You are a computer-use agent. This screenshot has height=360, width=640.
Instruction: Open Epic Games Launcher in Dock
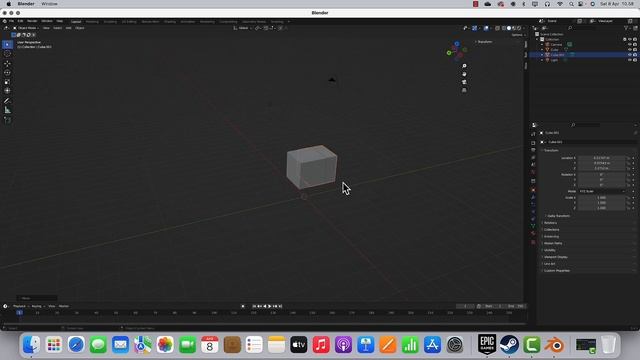point(487,345)
